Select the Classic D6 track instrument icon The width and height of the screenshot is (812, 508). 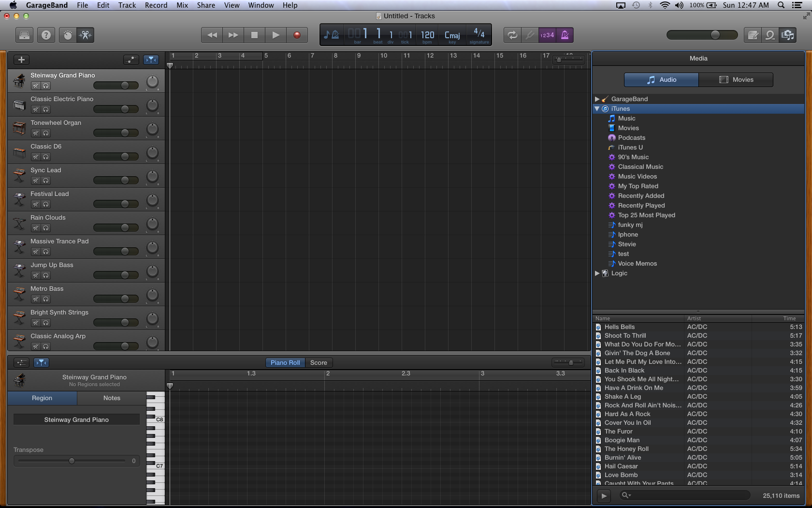(19, 152)
